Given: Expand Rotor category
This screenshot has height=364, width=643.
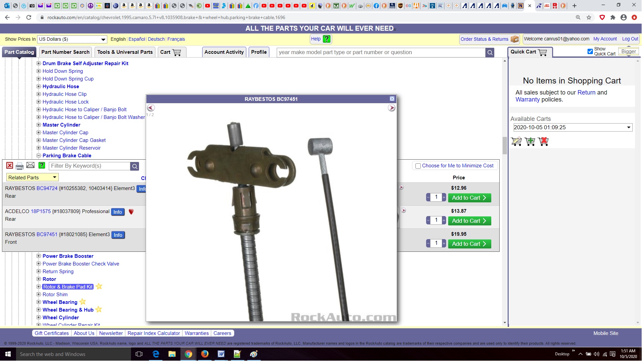Looking at the screenshot, I should coord(39,280).
